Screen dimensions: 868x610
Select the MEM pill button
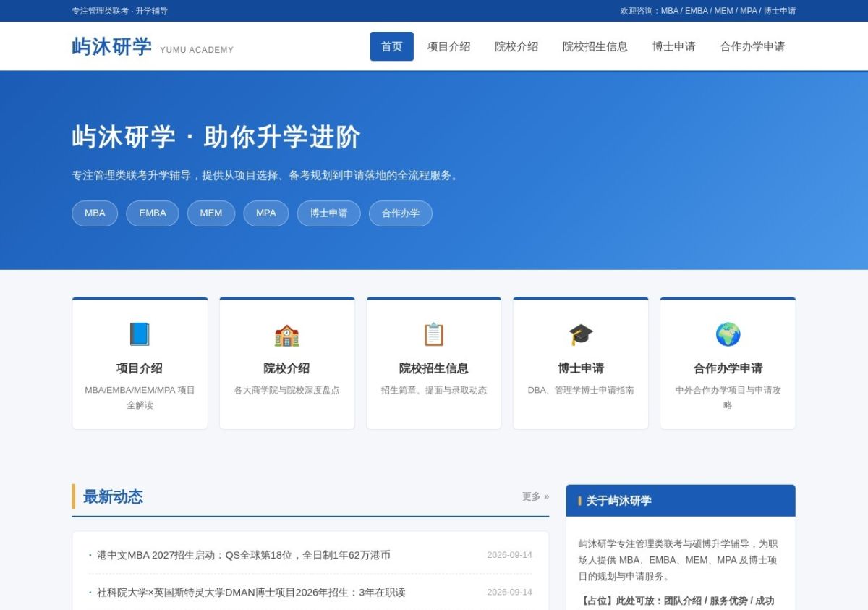[x=211, y=213]
